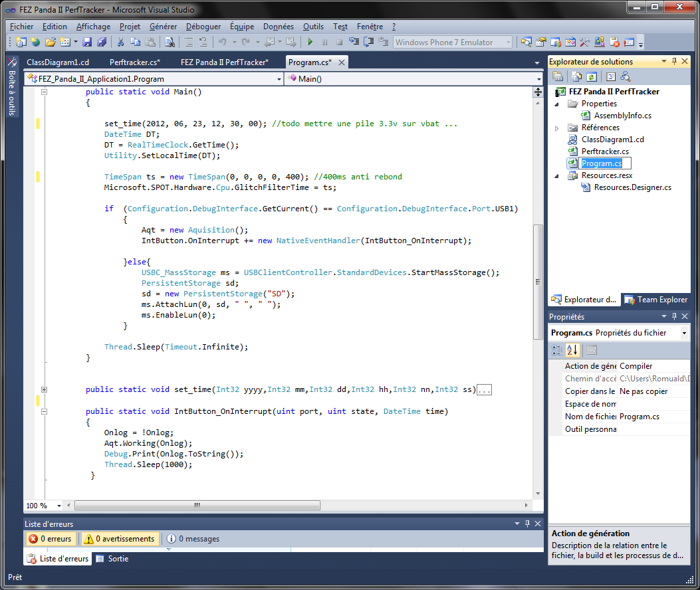
Task: Expand the Références node
Action: [x=556, y=128]
